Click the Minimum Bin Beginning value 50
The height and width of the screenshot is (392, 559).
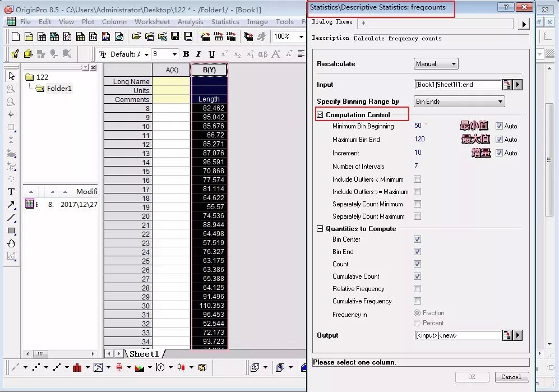pos(418,126)
